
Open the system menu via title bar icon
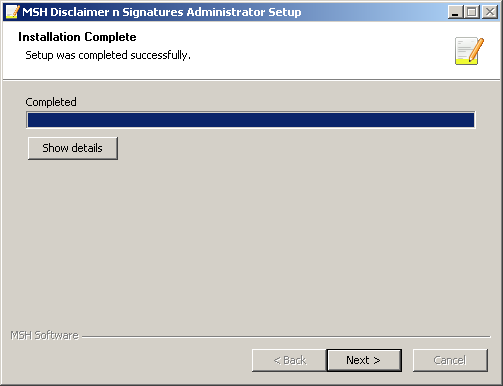coord(13,12)
